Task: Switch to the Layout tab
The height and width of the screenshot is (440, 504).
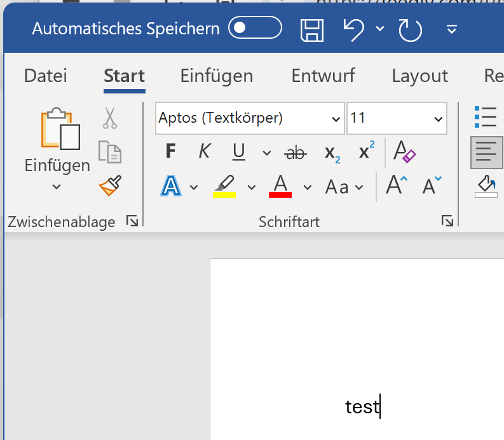Action: click(419, 76)
